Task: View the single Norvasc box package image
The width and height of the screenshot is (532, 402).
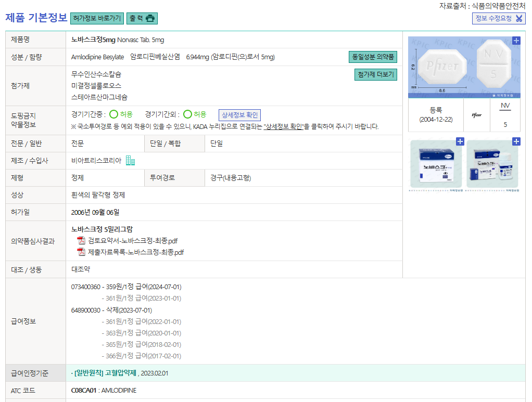Action: coord(436,164)
